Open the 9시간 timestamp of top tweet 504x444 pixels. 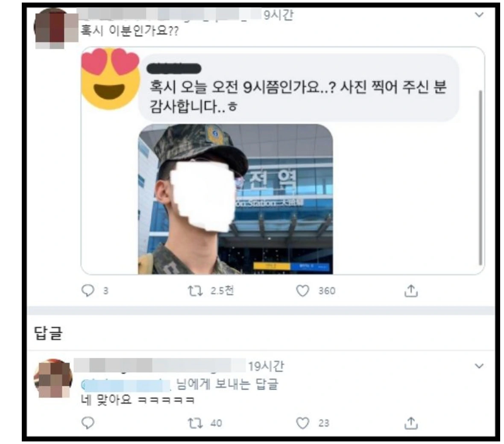click(278, 15)
